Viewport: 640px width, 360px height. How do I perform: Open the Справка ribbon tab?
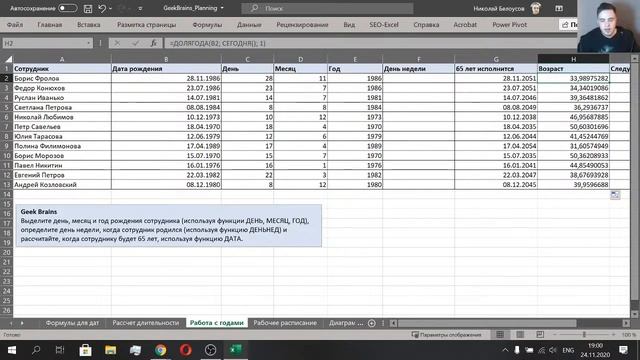point(426,24)
